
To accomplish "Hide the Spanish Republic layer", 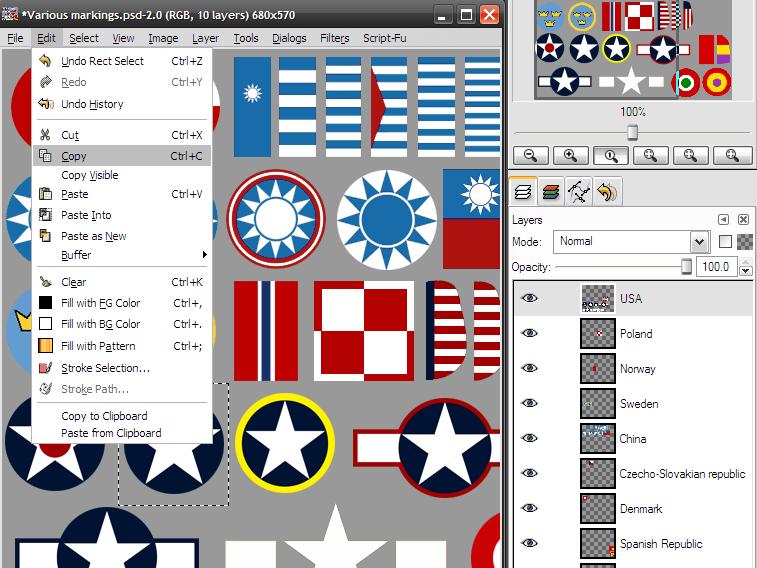I will (x=530, y=543).
